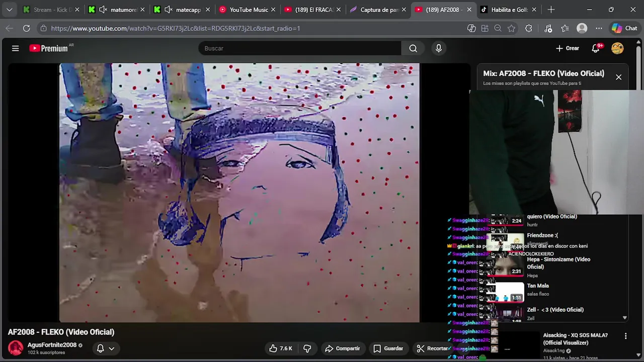The height and width of the screenshot is (362, 644).
Task: Click the URL address bar
Action: coord(252,28)
